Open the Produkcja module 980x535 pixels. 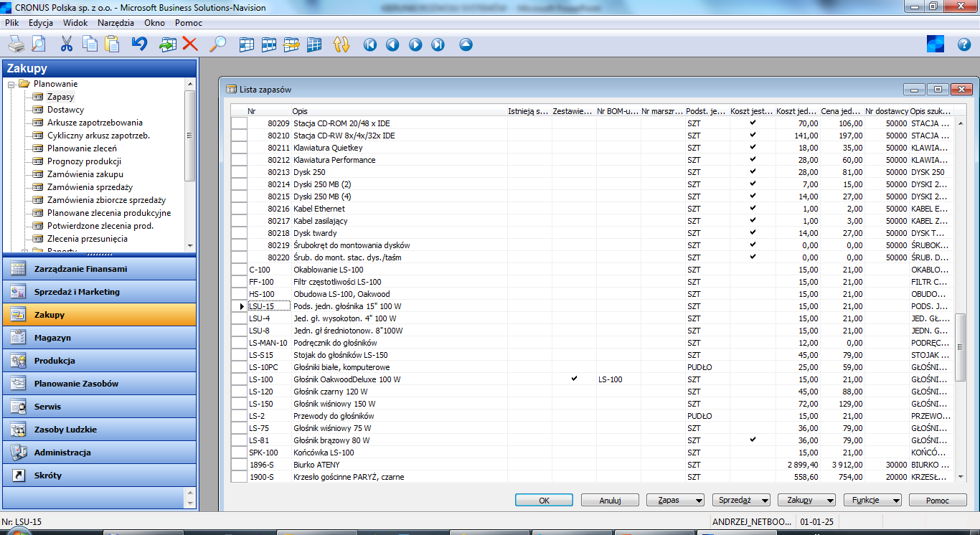[x=98, y=361]
